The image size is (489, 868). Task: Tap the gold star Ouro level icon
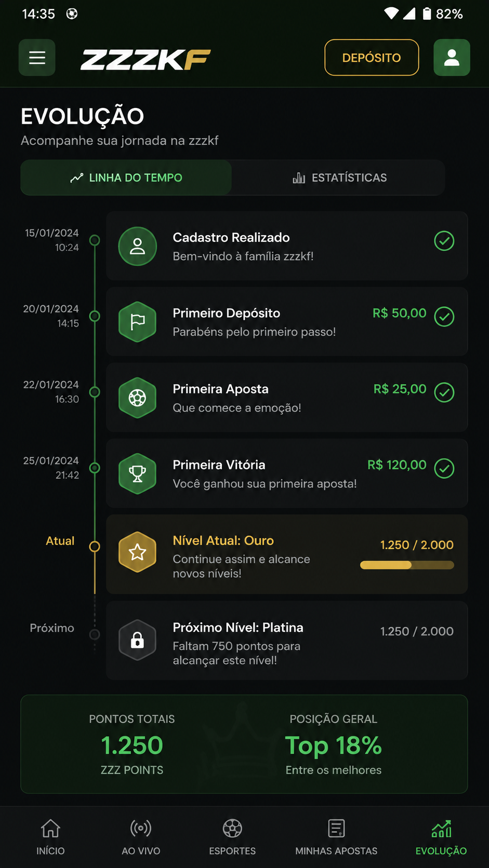(x=138, y=552)
